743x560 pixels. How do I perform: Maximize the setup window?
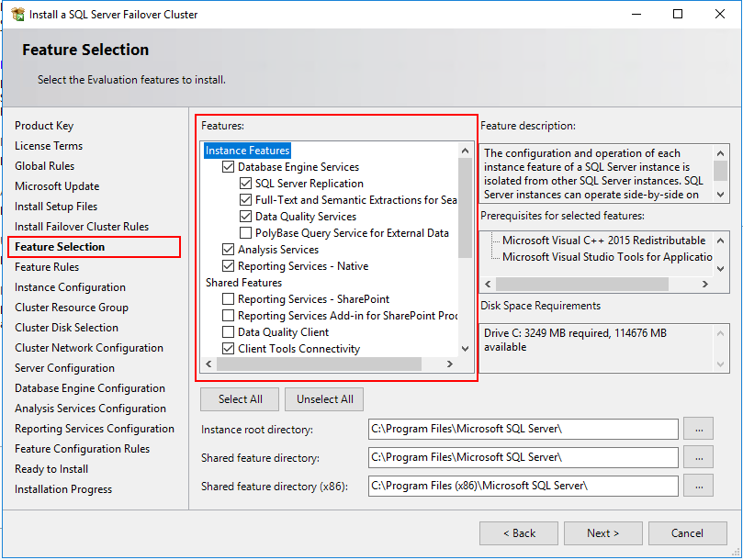click(x=678, y=14)
